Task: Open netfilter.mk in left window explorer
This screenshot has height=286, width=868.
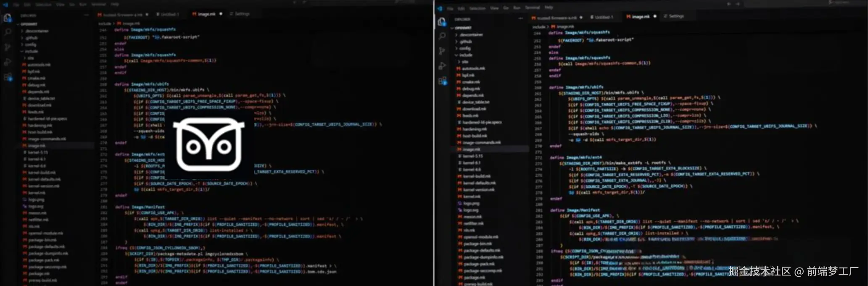Action: coord(38,220)
